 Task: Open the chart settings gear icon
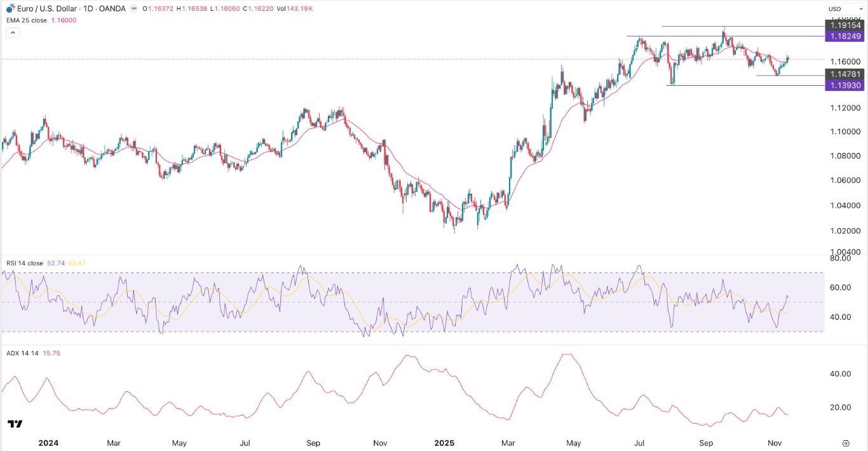pyautogui.click(x=846, y=443)
